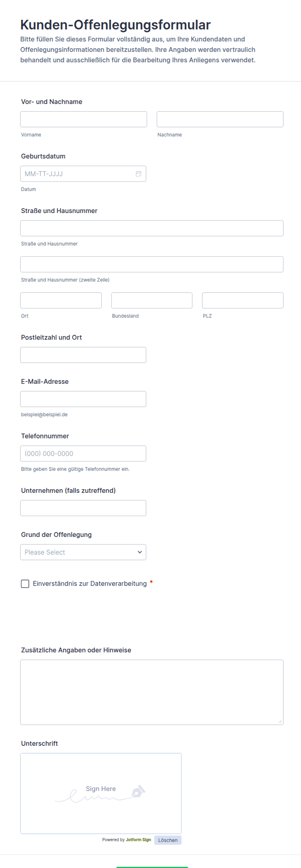Open the Geburtsdatum calendar picker icon
The height and width of the screenshot is (868, 301).
pos(138,174)
